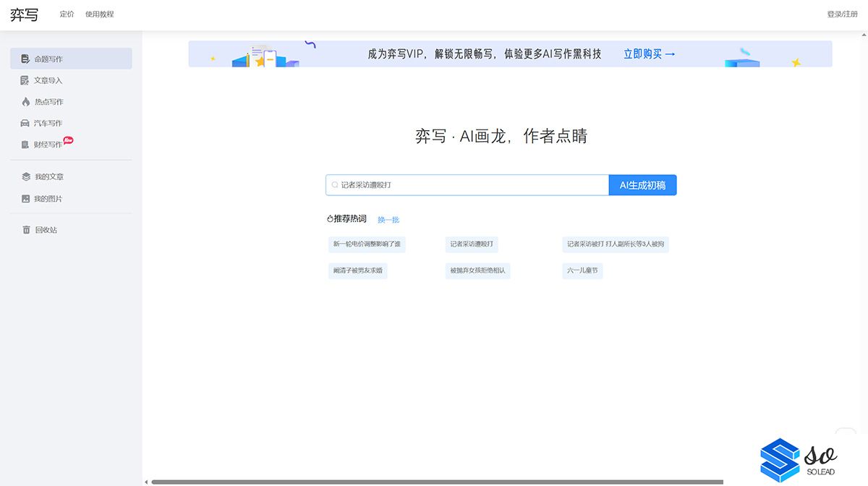Click the 文章导入 document icon
Image resolution: width=868 pixels, height=486 pixels.
click(26, 80)
